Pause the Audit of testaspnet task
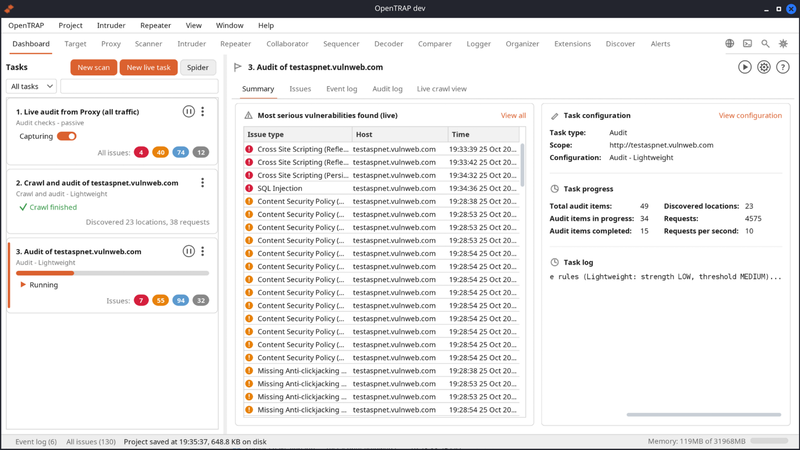This screenshot has width=800, height=450. click(188, 251)
